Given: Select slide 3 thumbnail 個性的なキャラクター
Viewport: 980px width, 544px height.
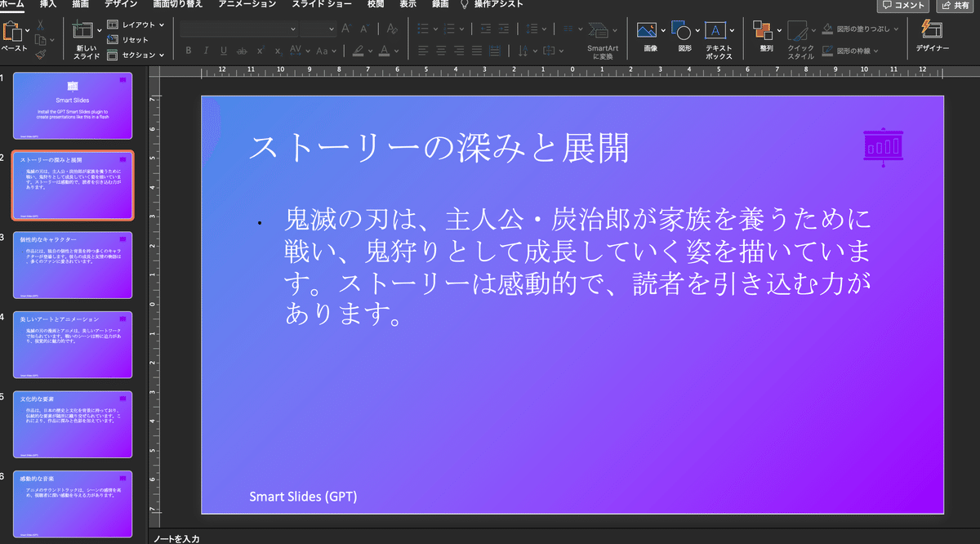Looking at the screenshot, I should 73,265.
